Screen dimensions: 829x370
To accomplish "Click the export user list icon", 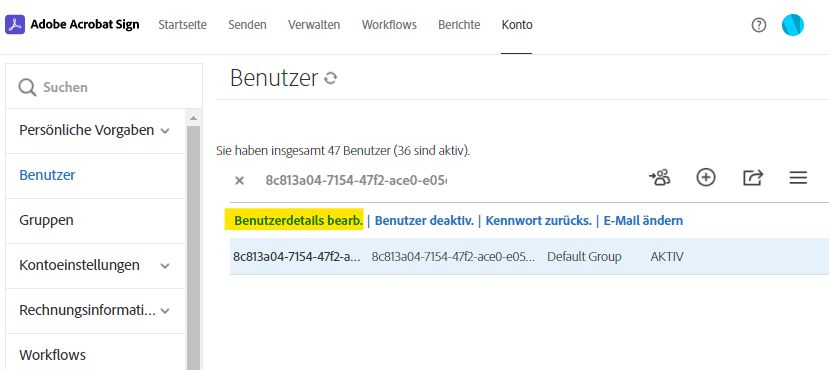I will [x=753, y=178].
